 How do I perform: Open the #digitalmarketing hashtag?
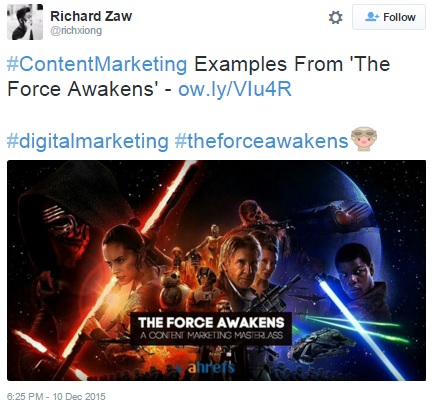88,141
